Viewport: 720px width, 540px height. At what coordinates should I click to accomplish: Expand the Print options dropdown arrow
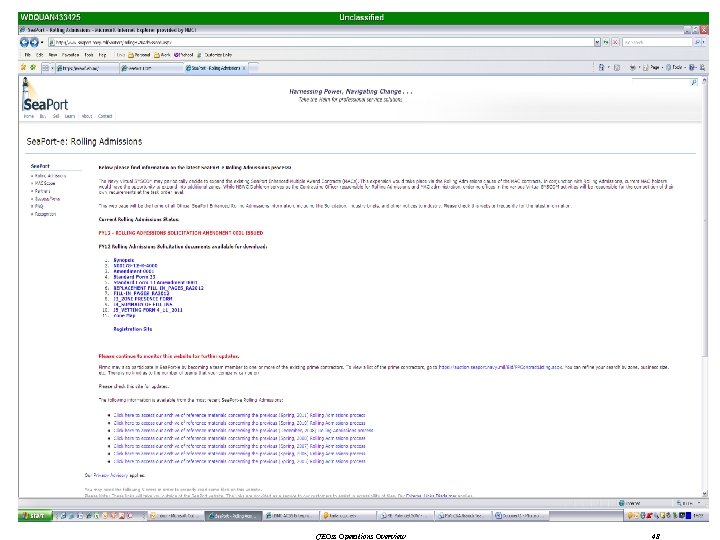tap(639, 68)
